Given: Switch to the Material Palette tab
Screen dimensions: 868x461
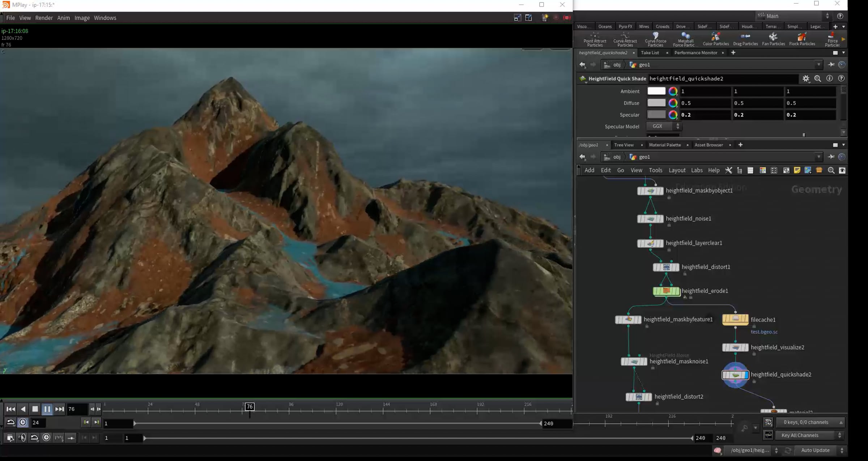Looking at the screenshot, I should [x=665, y=145].
